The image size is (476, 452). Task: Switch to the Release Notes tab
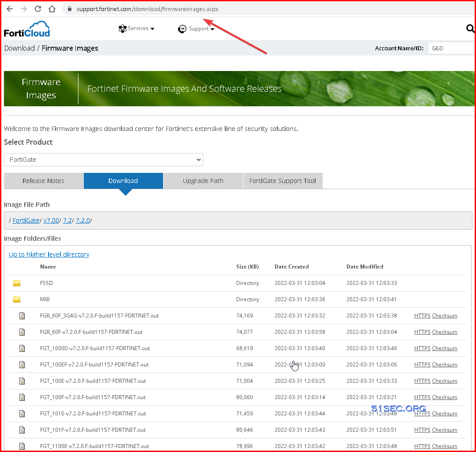pyautogui.click(x=43, y=181)
